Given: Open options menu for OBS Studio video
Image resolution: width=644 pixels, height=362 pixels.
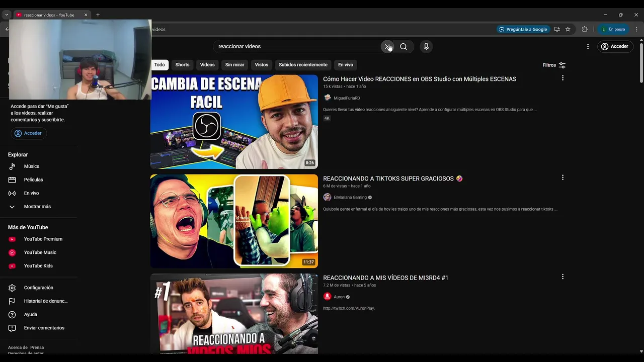Looking at the screenshot, I should [562, 78].
